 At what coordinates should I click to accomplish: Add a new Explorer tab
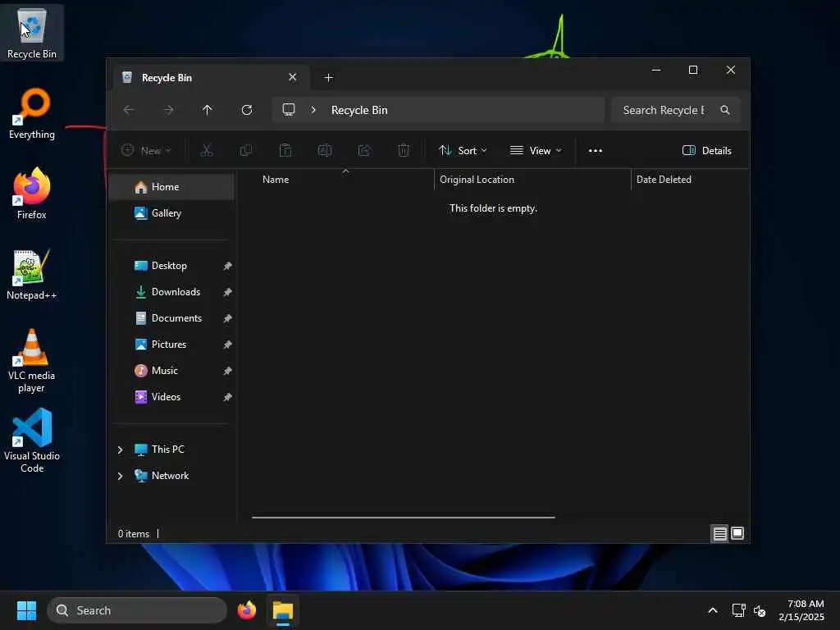[x=328, y=78]
